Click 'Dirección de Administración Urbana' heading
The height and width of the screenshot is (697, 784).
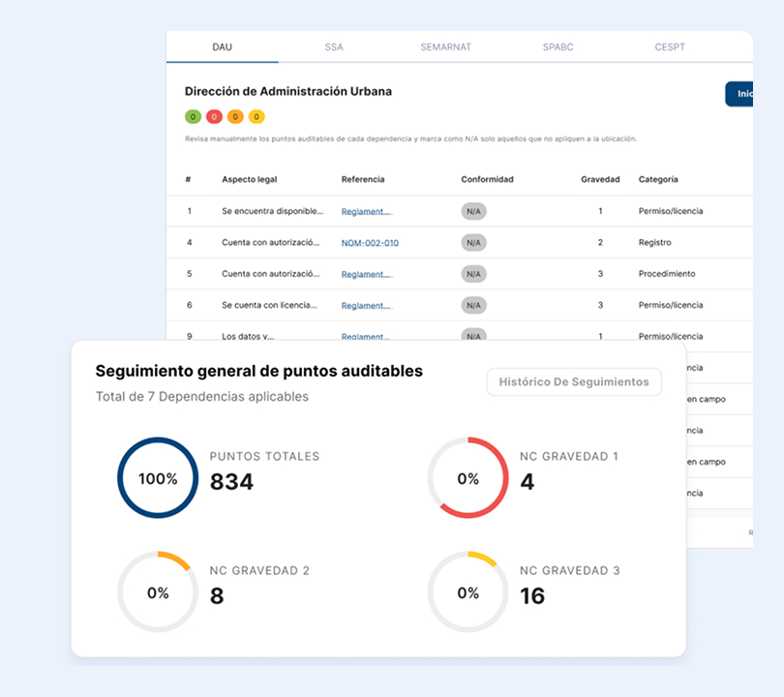288,92
